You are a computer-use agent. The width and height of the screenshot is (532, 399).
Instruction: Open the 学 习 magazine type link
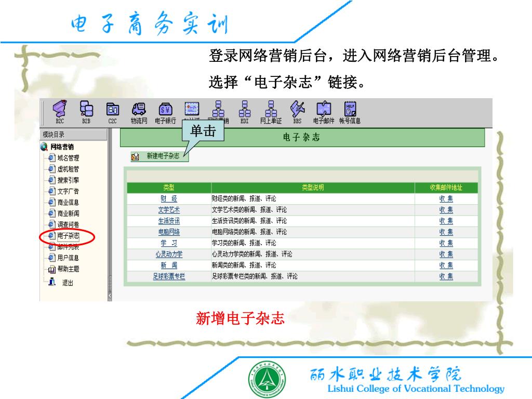169,243
